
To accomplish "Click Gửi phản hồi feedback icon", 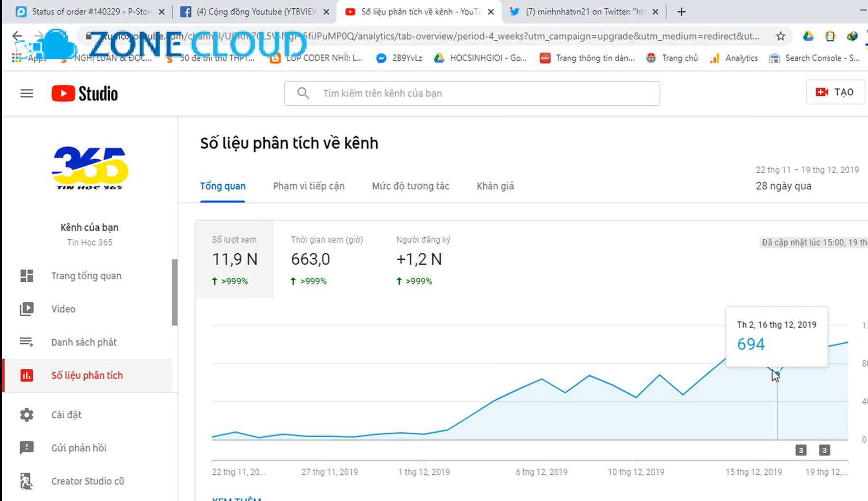I will click(27, 448).
